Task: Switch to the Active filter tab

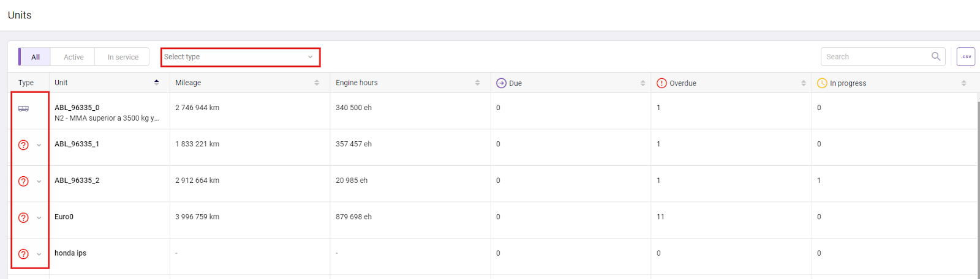Action: (x=73, y=57)
